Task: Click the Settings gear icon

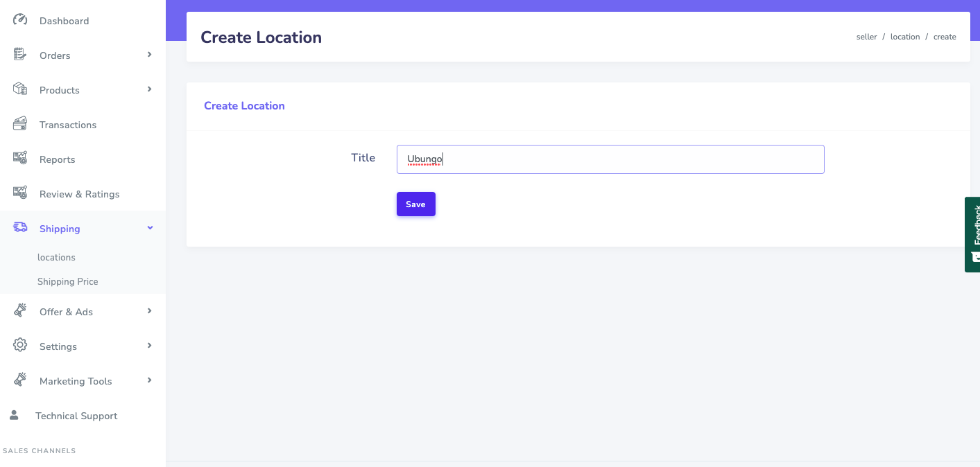Action: (x=20, y=345)
